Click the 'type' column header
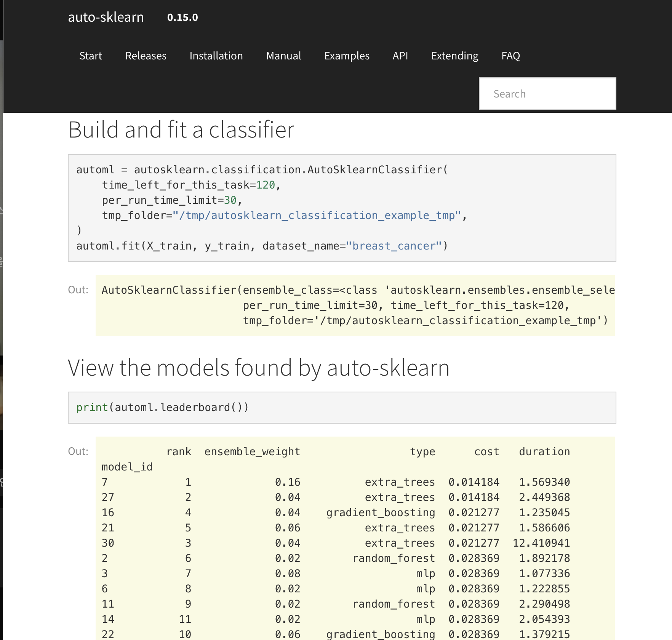This screenshot has height=640, width=672. 422,451
